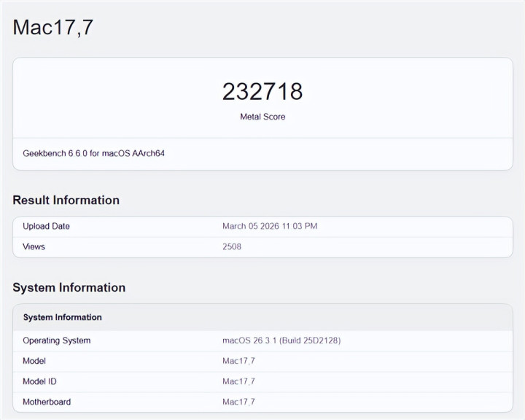Viewport: 525px width, 420px height.
Task: Click the large System Information section heading
Action: click(69, 288)
